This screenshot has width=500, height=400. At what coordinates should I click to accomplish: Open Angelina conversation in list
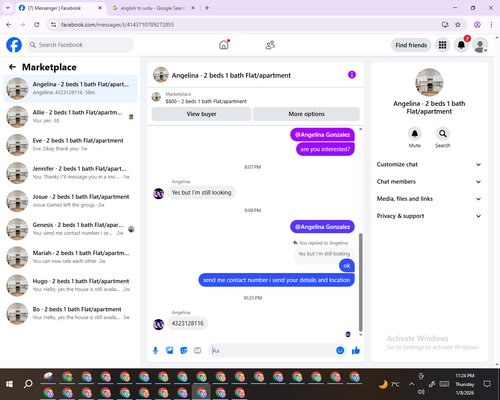click(70, 89)
